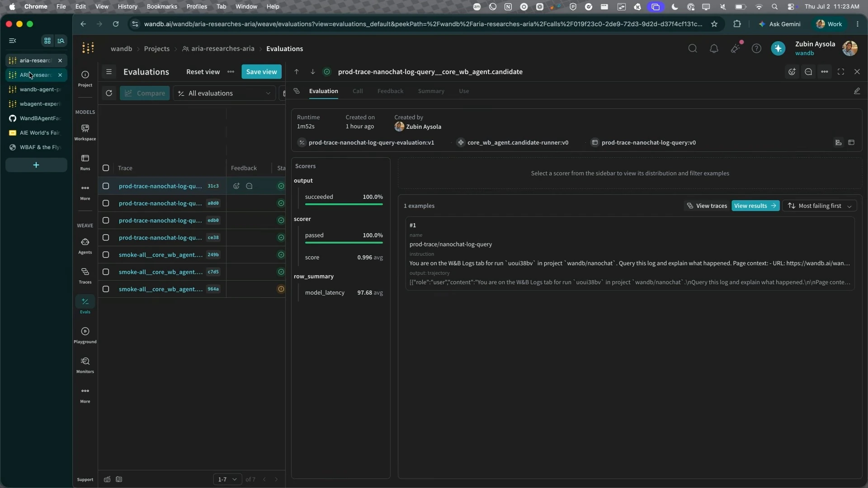Open the Workspace sidebar icon
868x488 pixels.
tap(85, 132)
